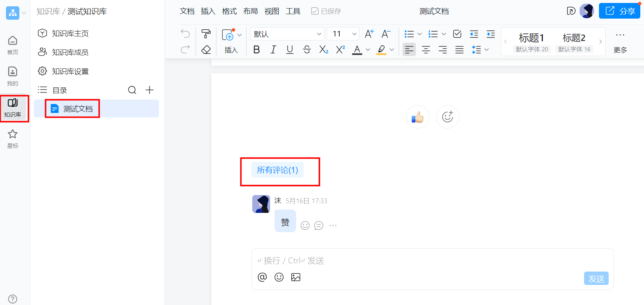644x305 pixels.
Task: Expand the insert dropdown arrow
Action: point(240,35)
